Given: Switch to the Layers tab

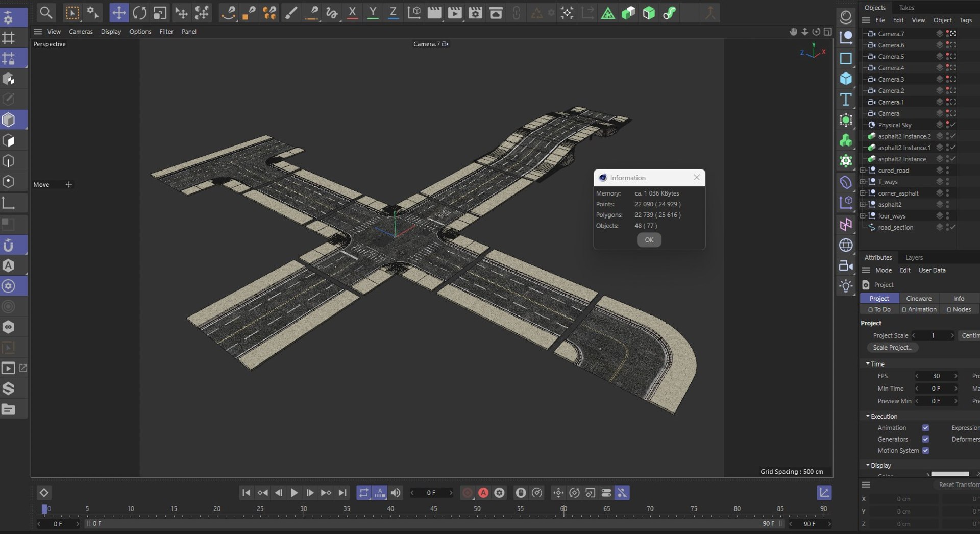Looking at the screenshot, I should click(914, 258).
